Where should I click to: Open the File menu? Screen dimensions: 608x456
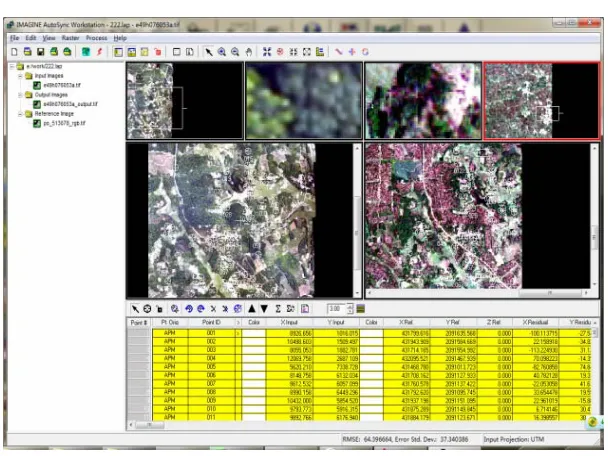coord(14,38)
